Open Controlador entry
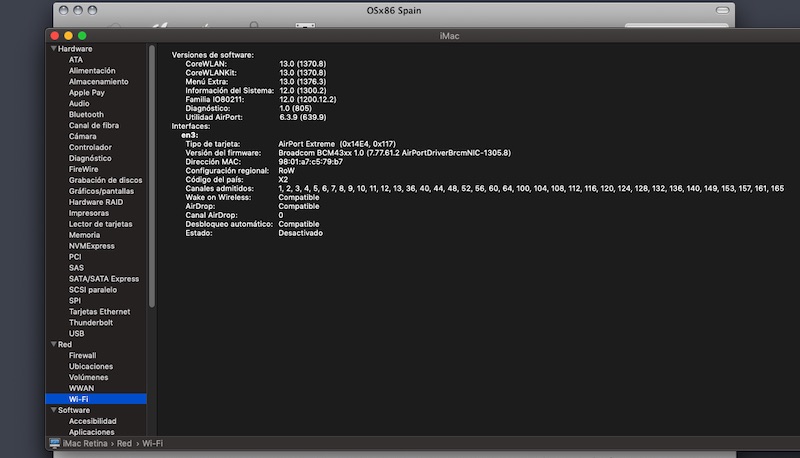Screen dimensions: 800x458 90,147
